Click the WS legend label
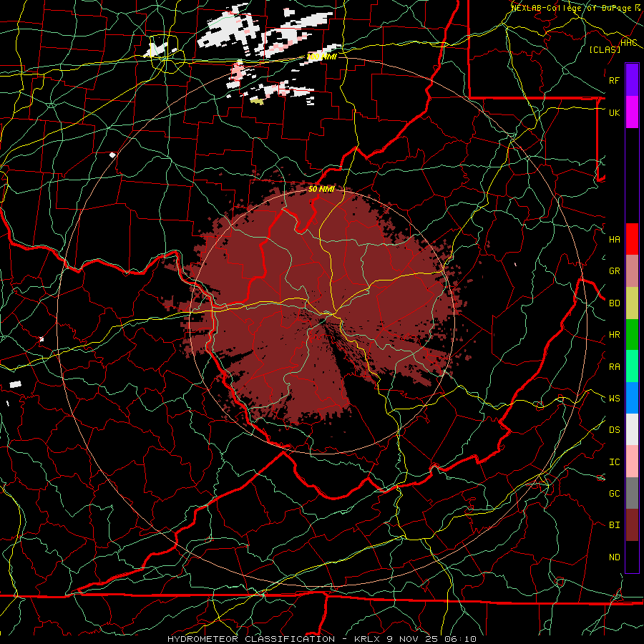Screen dimensions: 644x644 [x=614, y=399]
